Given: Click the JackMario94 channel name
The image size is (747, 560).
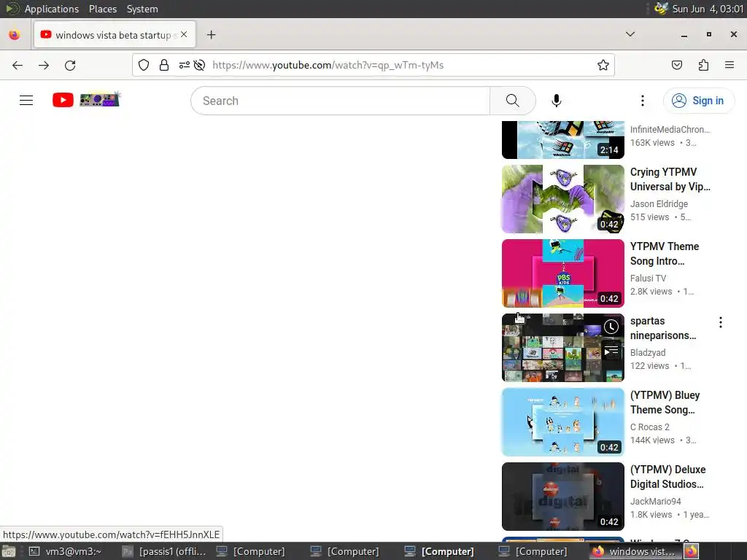Looking at the screenshot, I should pyautogui.click(x=656, y=501).
